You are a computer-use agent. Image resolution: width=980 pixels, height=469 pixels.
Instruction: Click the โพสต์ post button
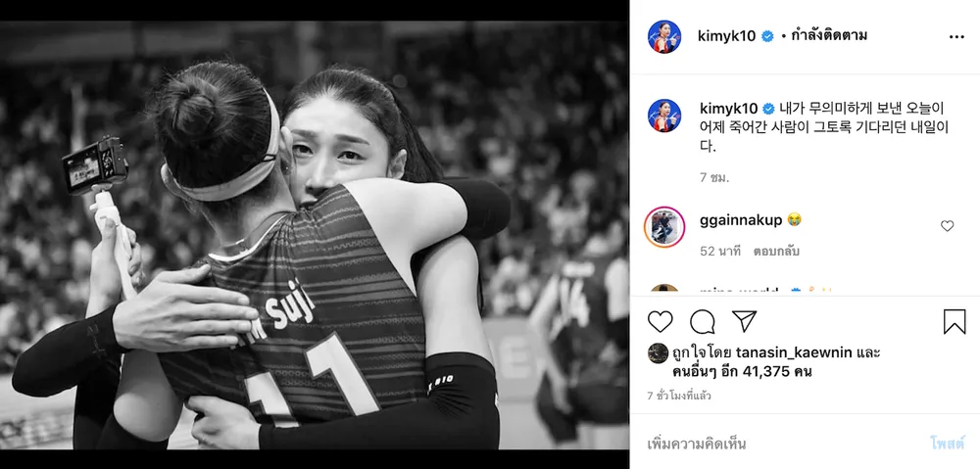[x=948, y=444]
